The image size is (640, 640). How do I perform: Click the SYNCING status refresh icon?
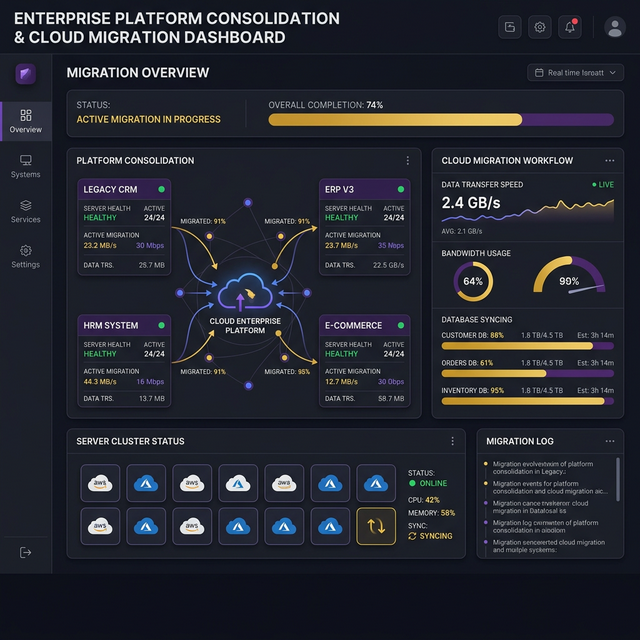pyautogui.click(x=412, y=536)
